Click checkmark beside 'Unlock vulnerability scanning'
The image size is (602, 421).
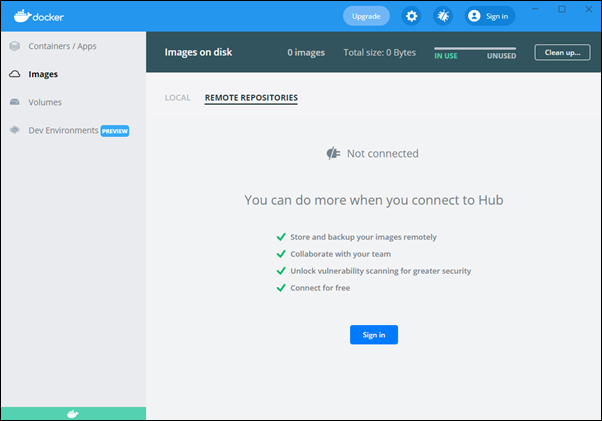pyautogui.click(x=281, y=271)
